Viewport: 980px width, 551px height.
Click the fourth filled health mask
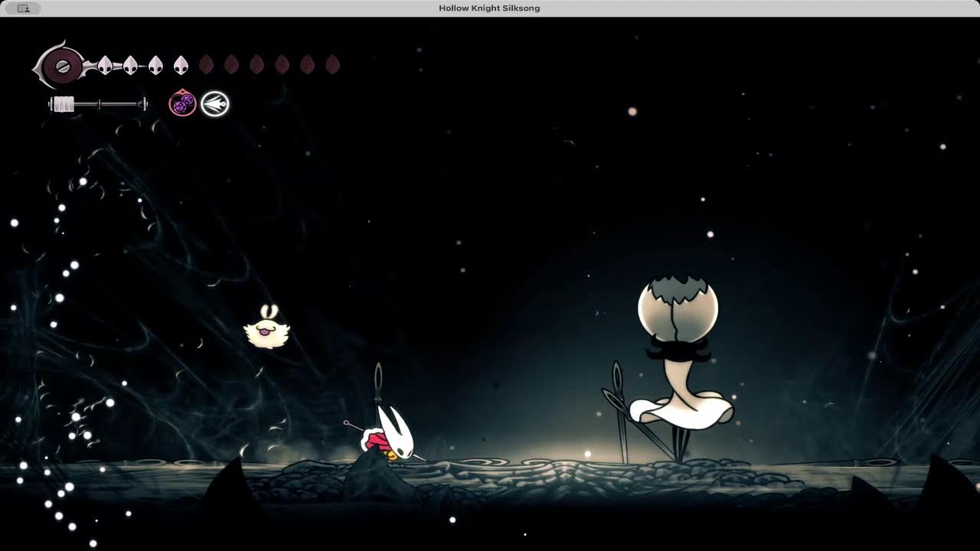click(181, 65)
